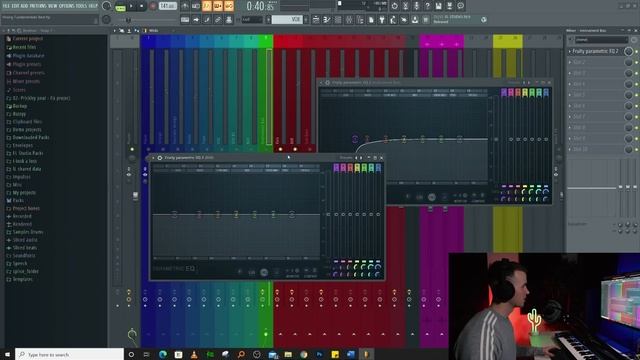The width and height of the screenshot is (640, 360).
Task: Open Chrome from the taskbar
Action: click(304, 354)
